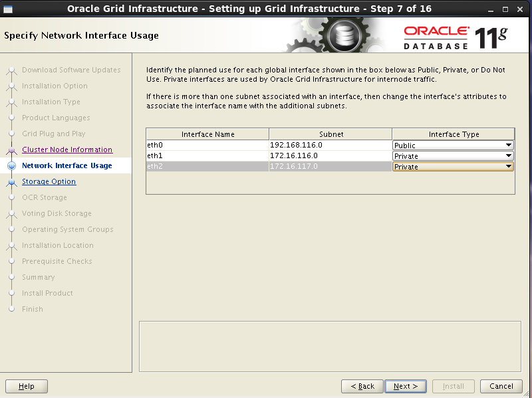Viewport: 532px width, 398px height.
Task: Open the Interface Type dropdown for eth2
Action: coord(453,167)
